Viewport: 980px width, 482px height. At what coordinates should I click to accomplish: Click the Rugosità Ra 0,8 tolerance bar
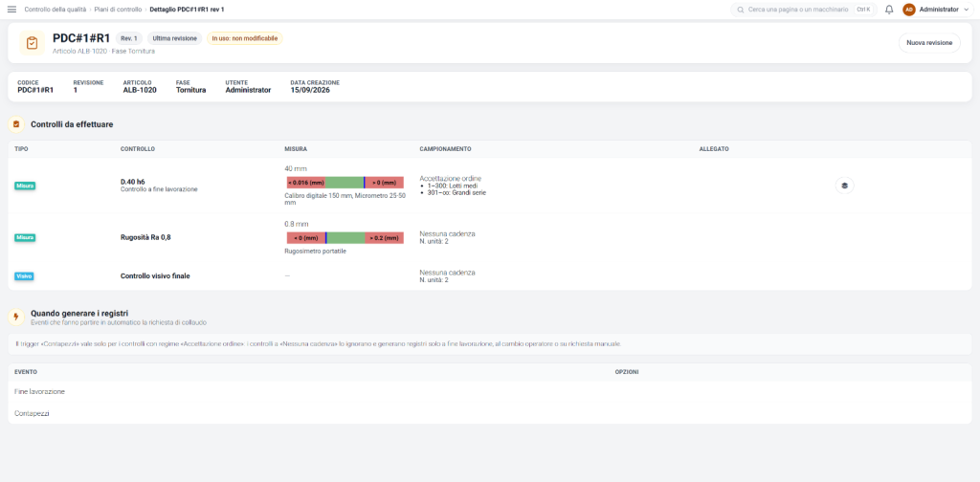click(x=345, y=238)
